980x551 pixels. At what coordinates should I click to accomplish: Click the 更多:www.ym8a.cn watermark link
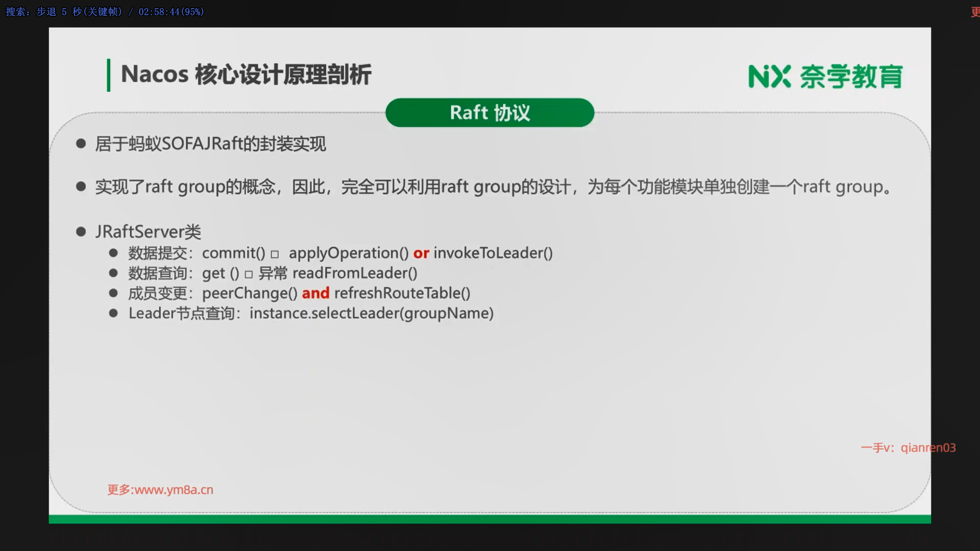tap(160, 490)
